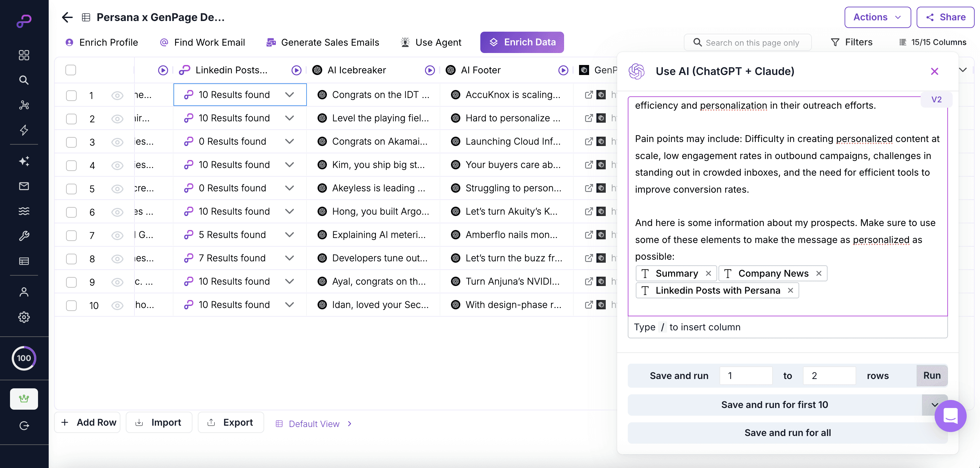Remove the Company News column tag
This screenshot has width=980, height=468.
819,273
